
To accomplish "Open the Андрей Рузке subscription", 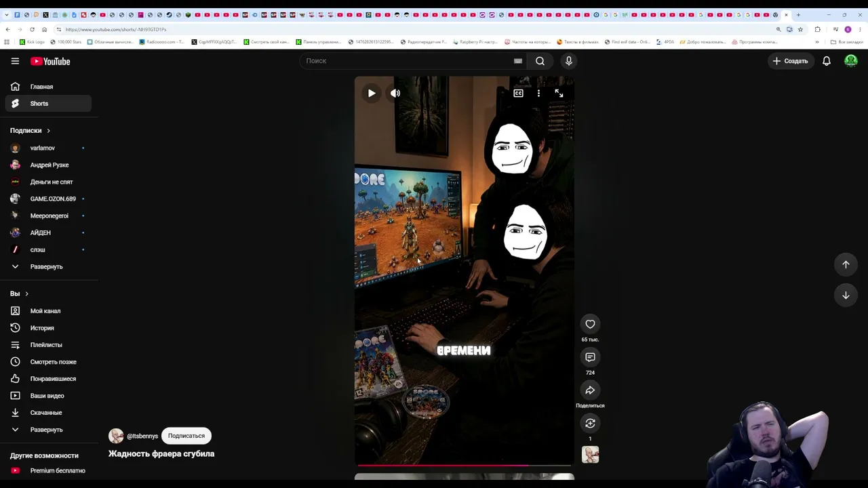I will pyautogui.click(x=47, y=165).
